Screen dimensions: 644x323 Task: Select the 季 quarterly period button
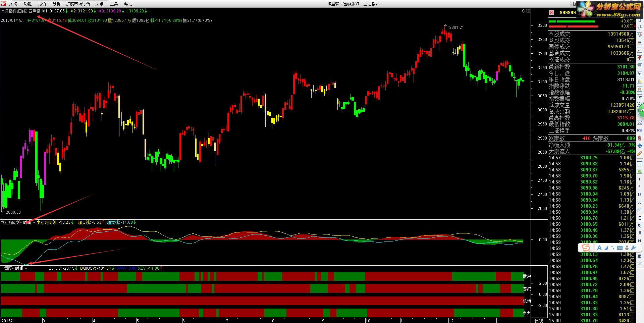pyautogui.click(x=640, y=256)
